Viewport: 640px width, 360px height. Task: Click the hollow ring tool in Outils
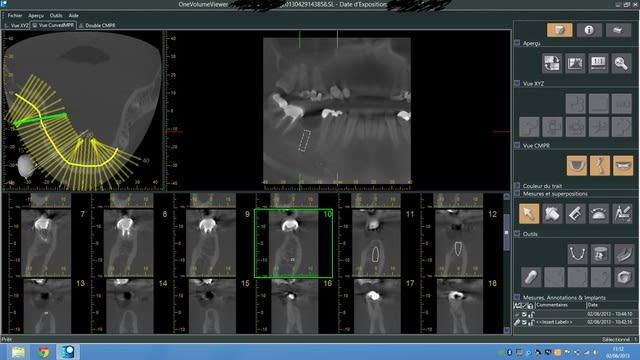[x=624, y=278]
